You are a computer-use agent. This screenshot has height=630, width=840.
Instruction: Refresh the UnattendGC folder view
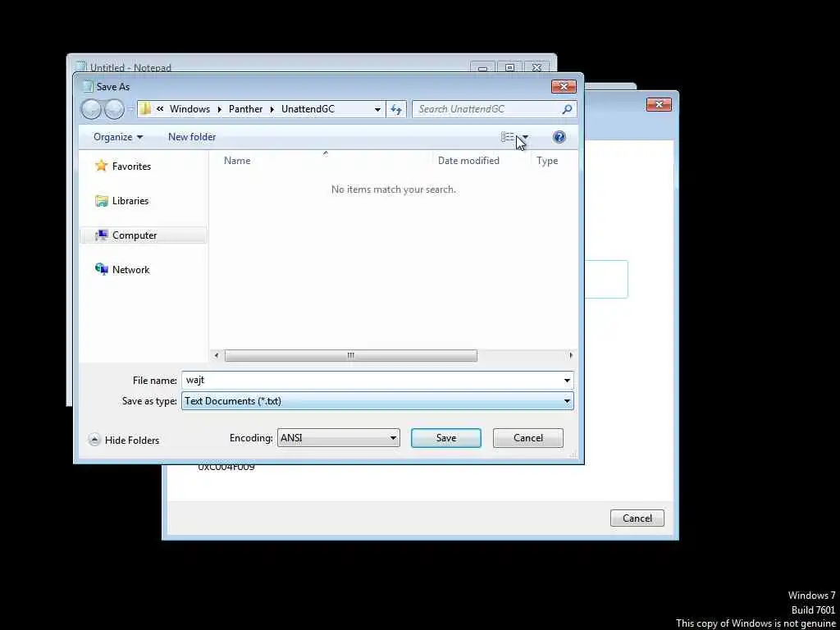pos(396,109)
